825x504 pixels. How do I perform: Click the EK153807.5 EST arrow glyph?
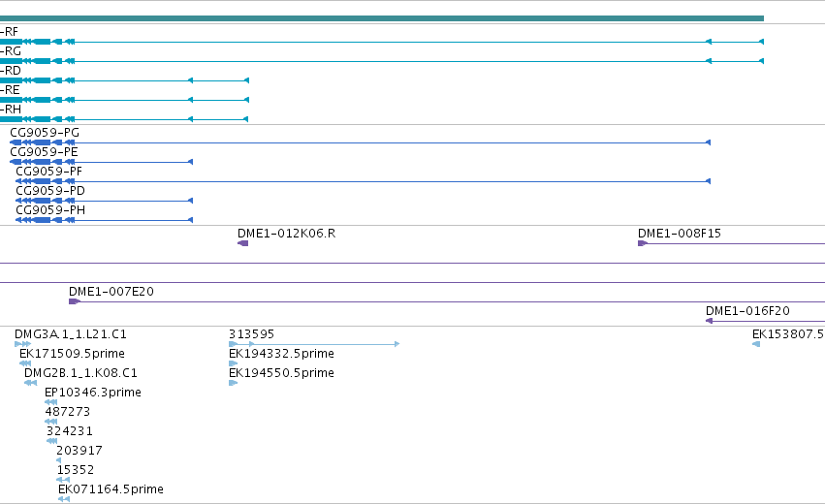[756, 344]
